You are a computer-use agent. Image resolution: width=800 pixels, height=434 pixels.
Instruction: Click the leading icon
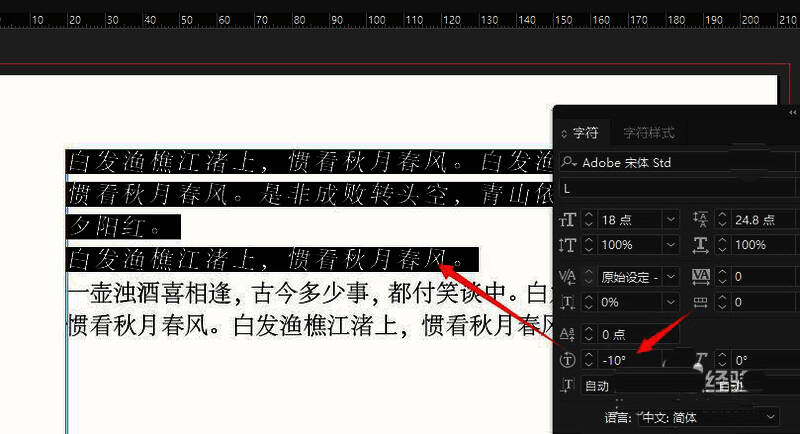701,220
